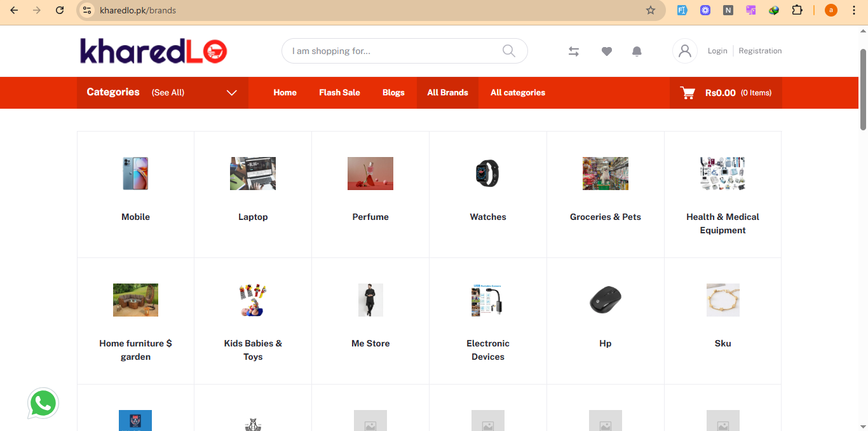
Task: Open WhatsApp chat floating icon
Action: (43, 404)
